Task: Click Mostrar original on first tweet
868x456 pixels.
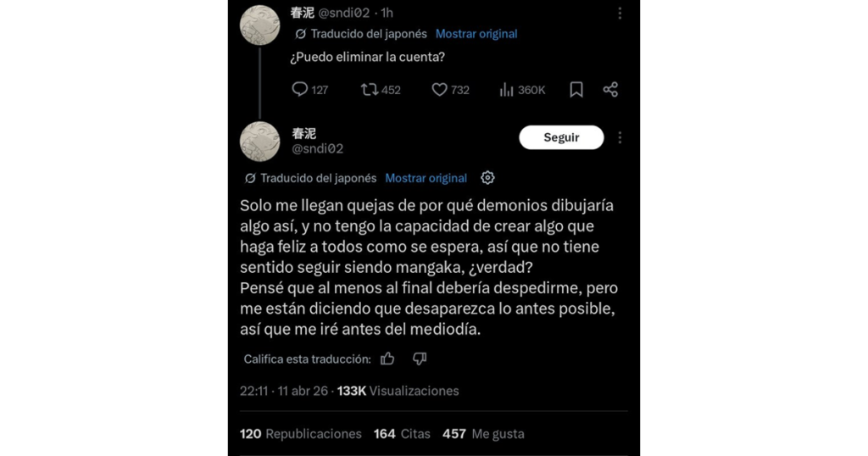Action: (476, 34)
